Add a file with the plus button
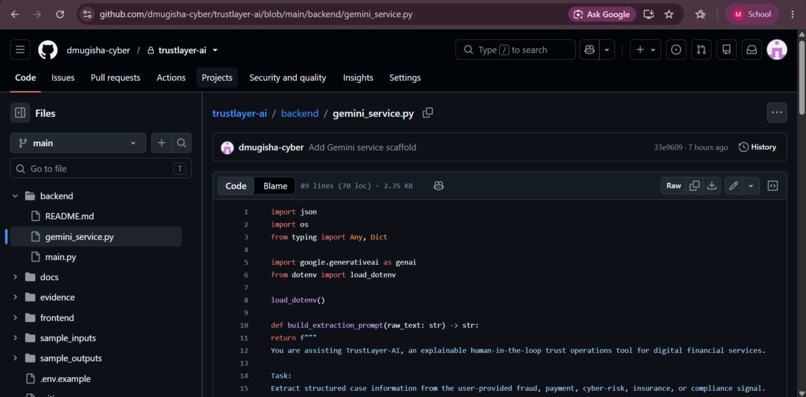 tap(161, 143)
